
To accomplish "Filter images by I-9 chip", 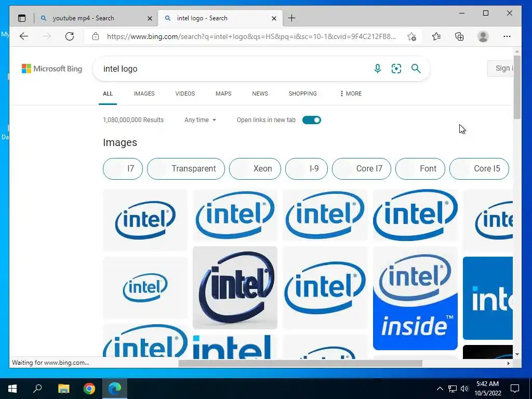I will 307,169.
